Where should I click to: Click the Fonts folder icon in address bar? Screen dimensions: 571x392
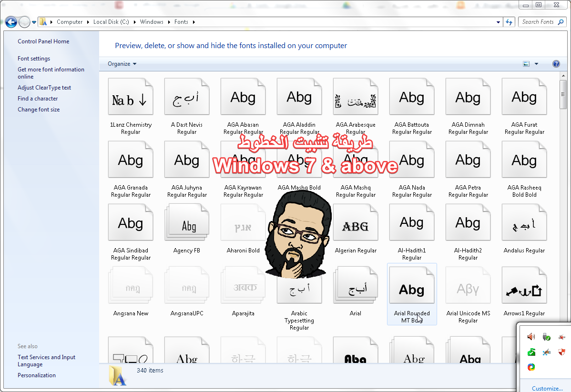click(x=43, y=22)
